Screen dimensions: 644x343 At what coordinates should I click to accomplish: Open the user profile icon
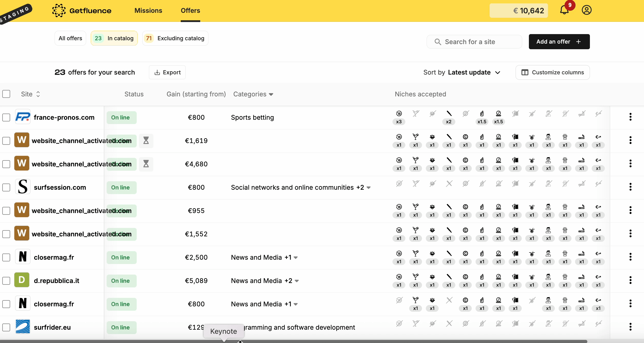[587, 10]
